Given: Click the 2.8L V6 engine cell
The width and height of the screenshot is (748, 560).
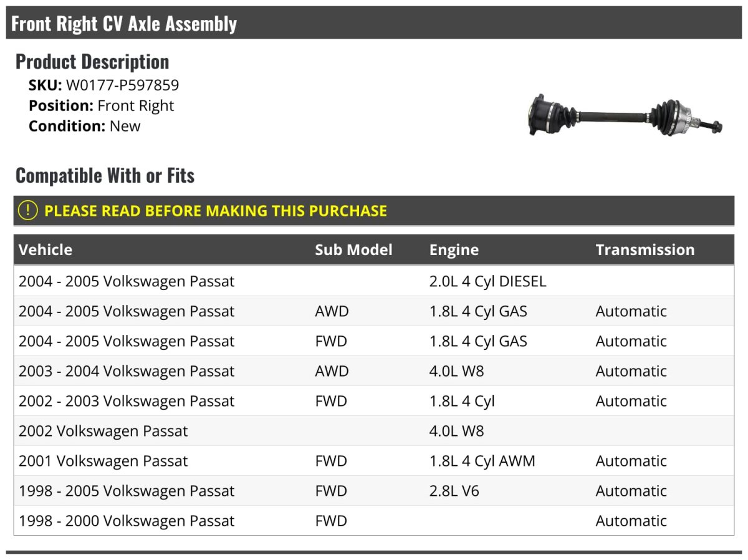Looking at the screenshot, I should [454, 491].
